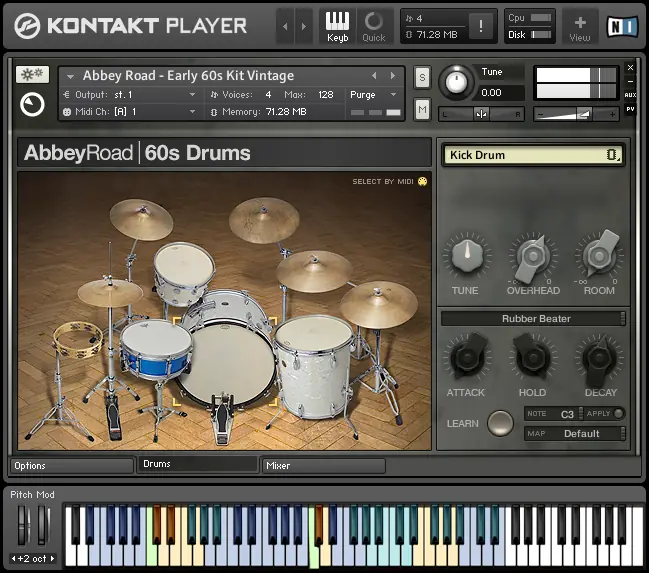This screenshot has height=573, width=649.
Task: Select the rack tom drum
Action: pyautogui.click(x=184, y=273)
